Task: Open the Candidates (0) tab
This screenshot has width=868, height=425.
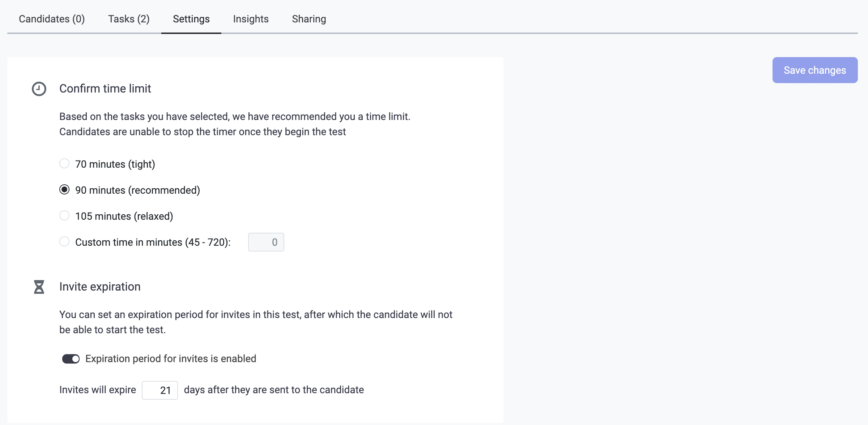Action: tap(52, 19)
